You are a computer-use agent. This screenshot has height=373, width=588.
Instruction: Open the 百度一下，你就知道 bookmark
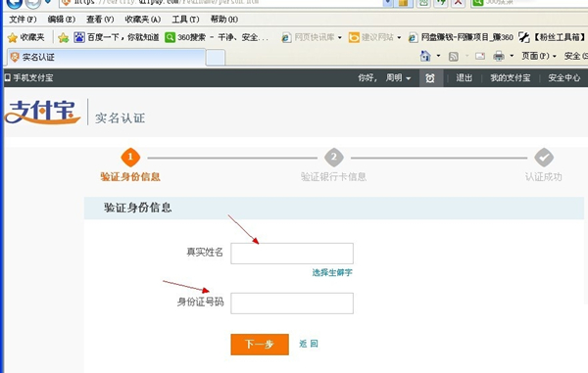coord(117,37)
